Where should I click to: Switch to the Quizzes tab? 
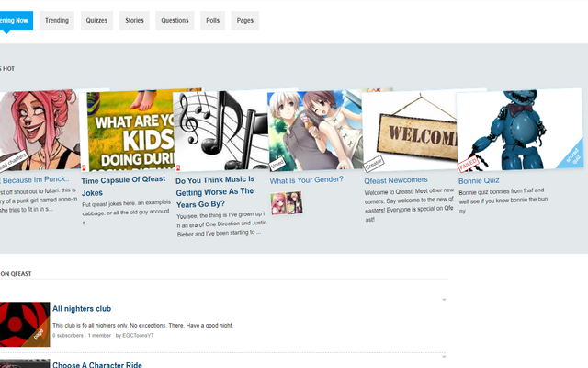click(x=96, y=20)
